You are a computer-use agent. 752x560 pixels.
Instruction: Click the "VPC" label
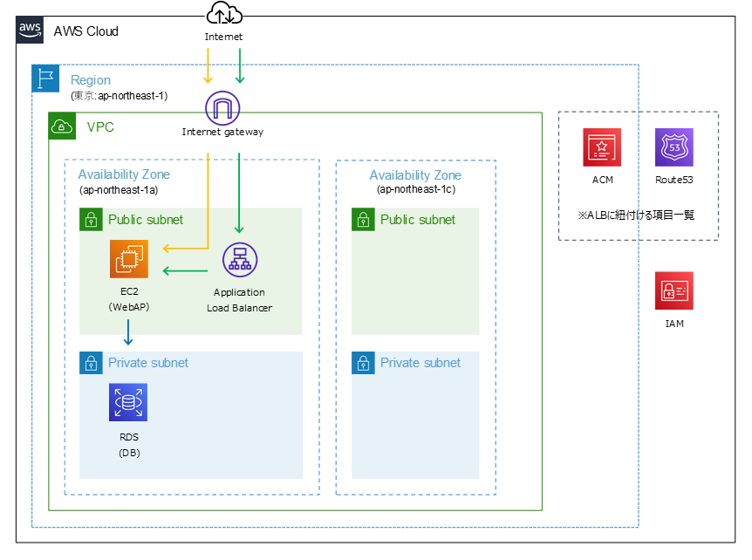point(100,127)
